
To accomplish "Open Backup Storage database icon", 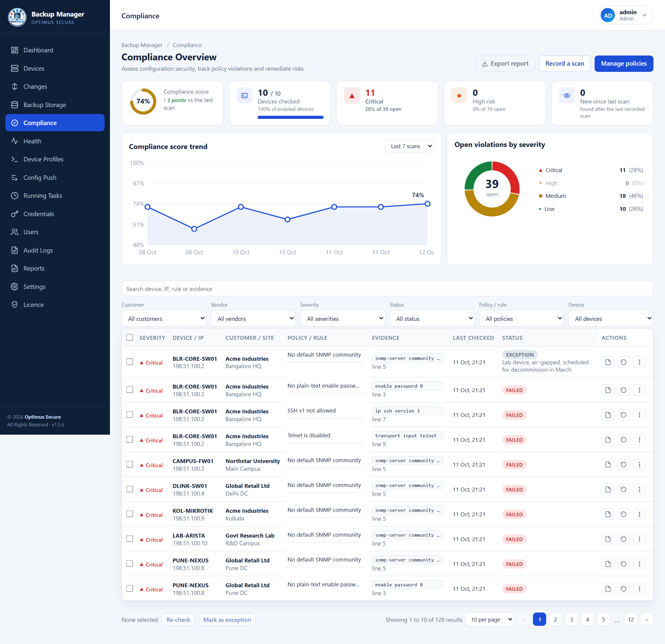I will [x=14, y=105].
